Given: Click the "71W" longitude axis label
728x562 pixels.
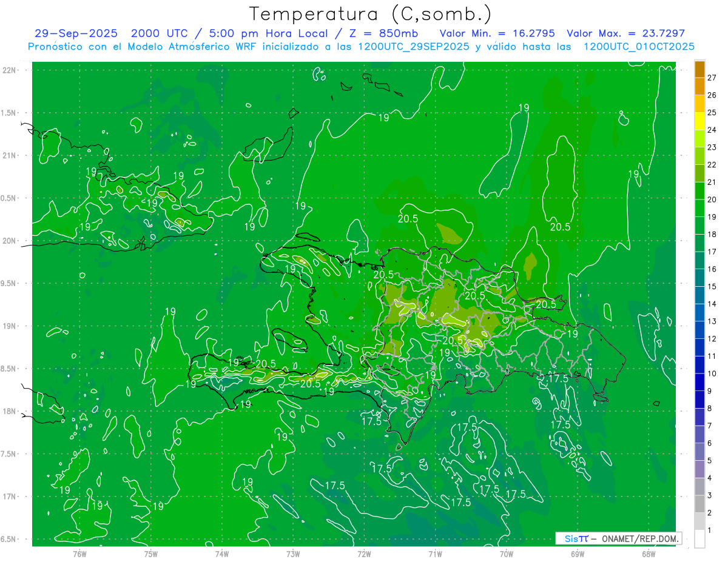Looking at the screenshot, I should click(x=435, y=554).
